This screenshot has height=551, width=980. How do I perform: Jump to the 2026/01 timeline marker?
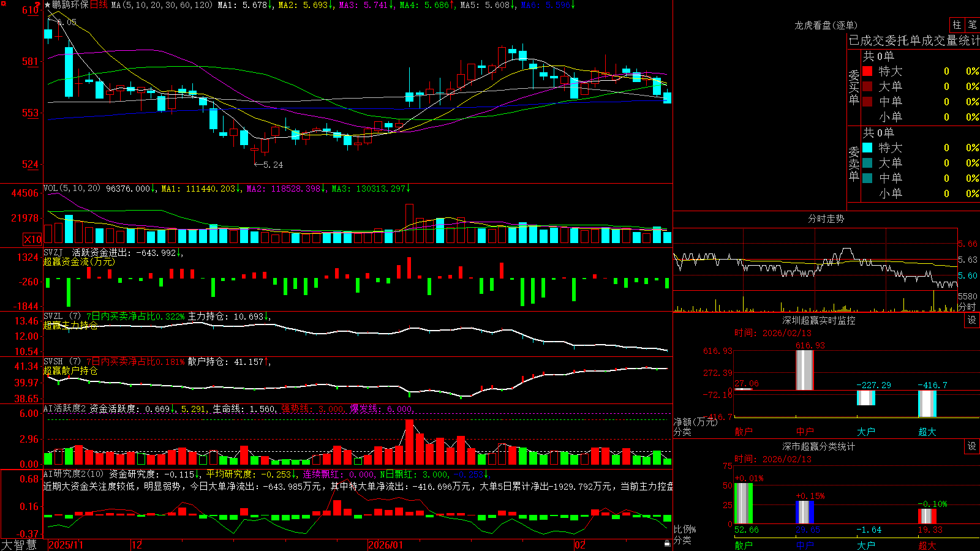(386, 545)
